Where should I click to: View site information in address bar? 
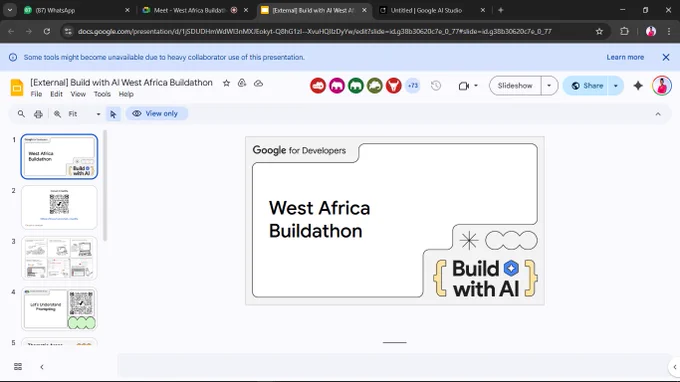pos(68,31)
